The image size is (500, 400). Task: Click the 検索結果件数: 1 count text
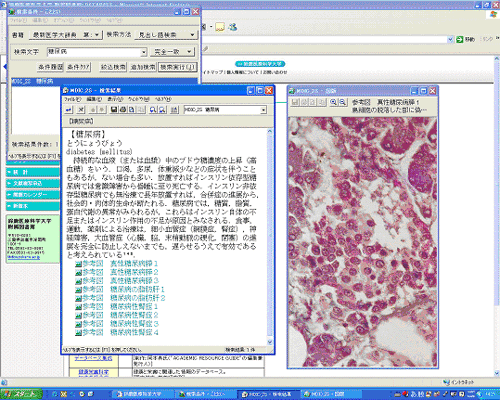pos(35,144)
